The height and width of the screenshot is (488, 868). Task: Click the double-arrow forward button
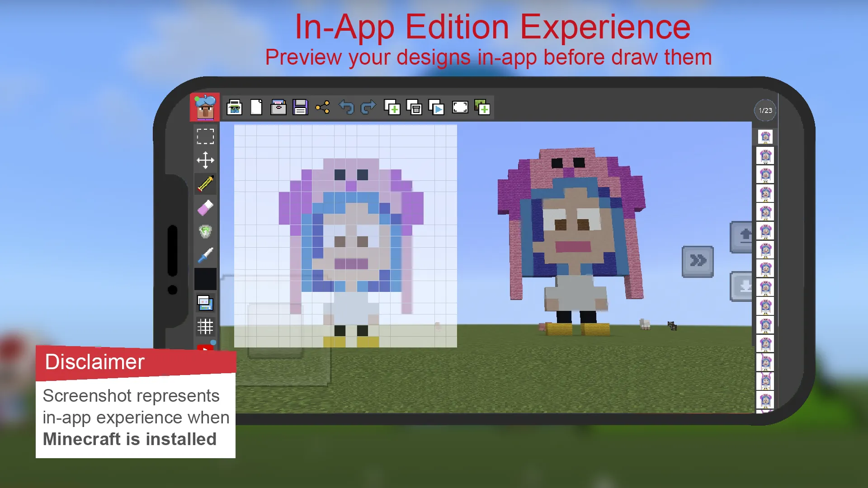(x=698, y=261)
